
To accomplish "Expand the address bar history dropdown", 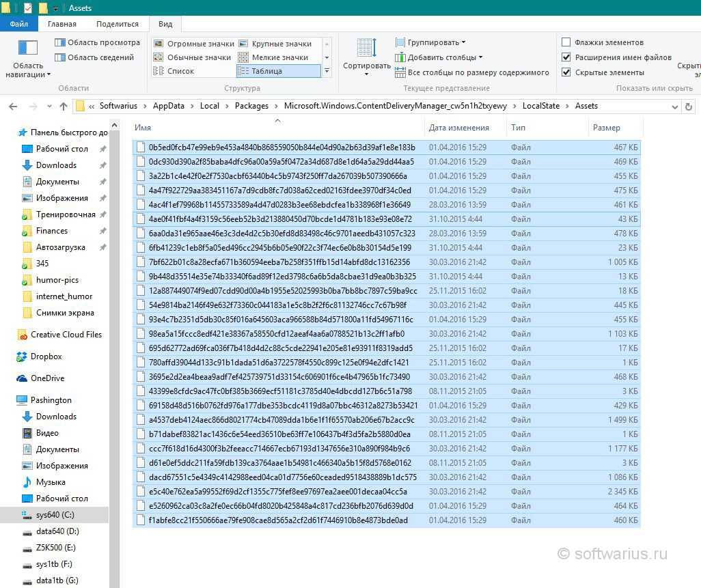I will (x=675, y=106).
